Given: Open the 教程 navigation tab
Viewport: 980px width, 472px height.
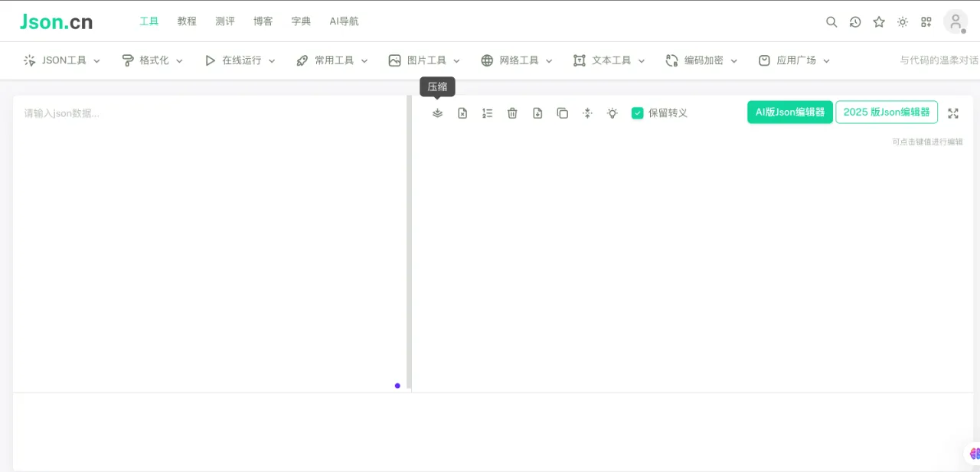Looking at the screenshot, I should 187,21.
